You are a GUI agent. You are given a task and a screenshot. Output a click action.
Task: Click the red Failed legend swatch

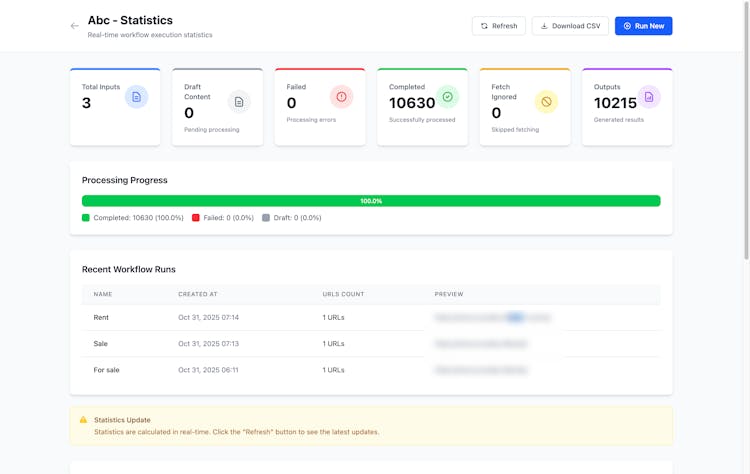196,218
